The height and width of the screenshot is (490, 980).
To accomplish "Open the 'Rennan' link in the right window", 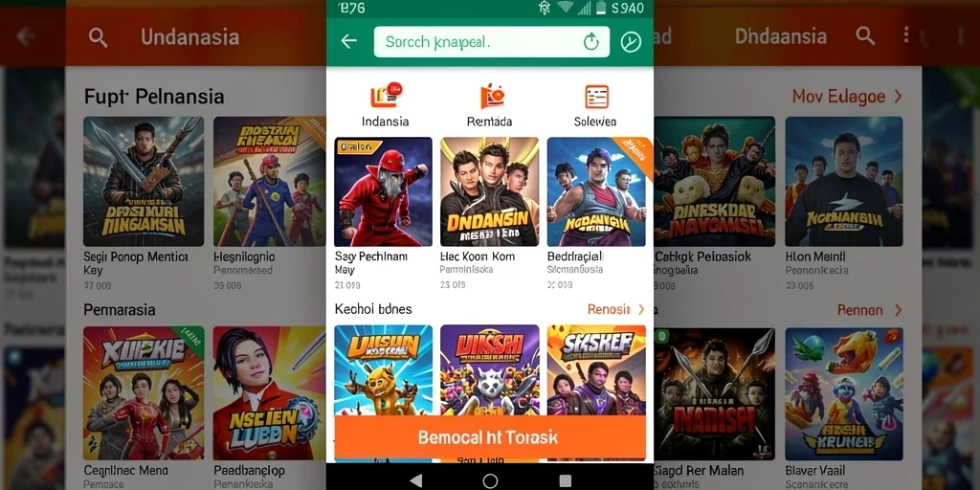I will pos(860,310).
